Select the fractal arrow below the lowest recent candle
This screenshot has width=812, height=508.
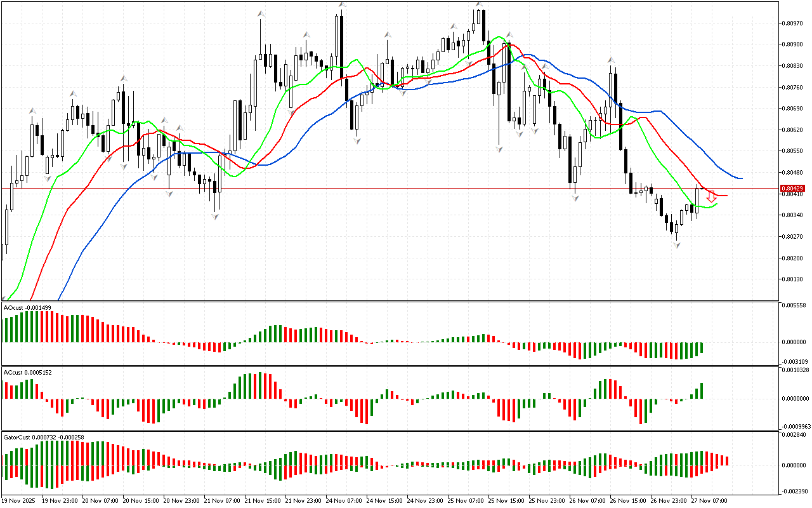pos(676,244)
